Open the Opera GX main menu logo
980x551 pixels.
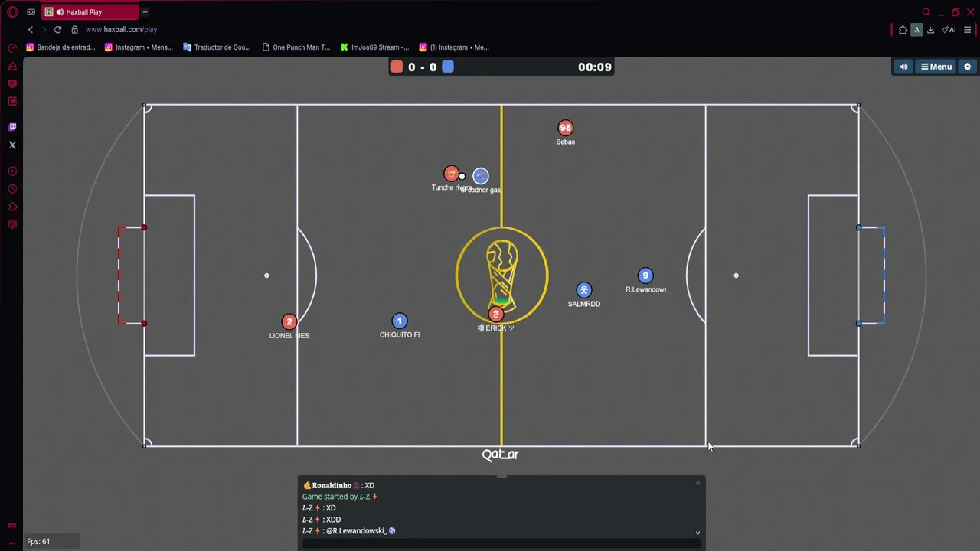(x=12, y=12)
